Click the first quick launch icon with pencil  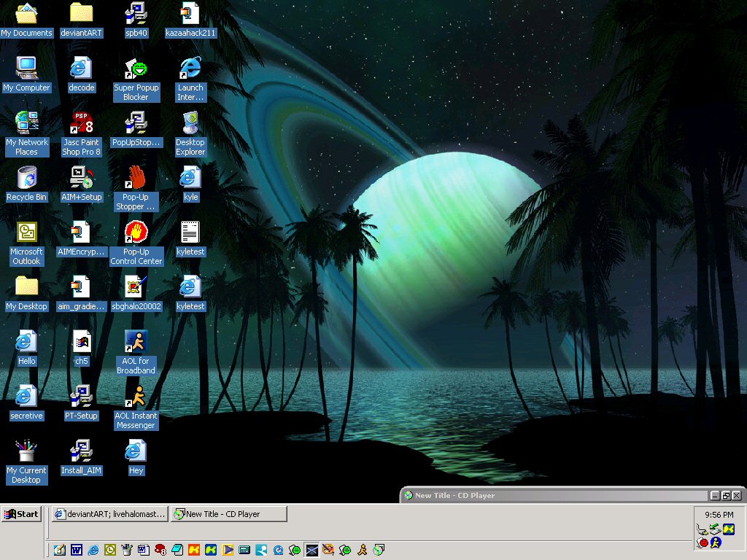point(60,550)
